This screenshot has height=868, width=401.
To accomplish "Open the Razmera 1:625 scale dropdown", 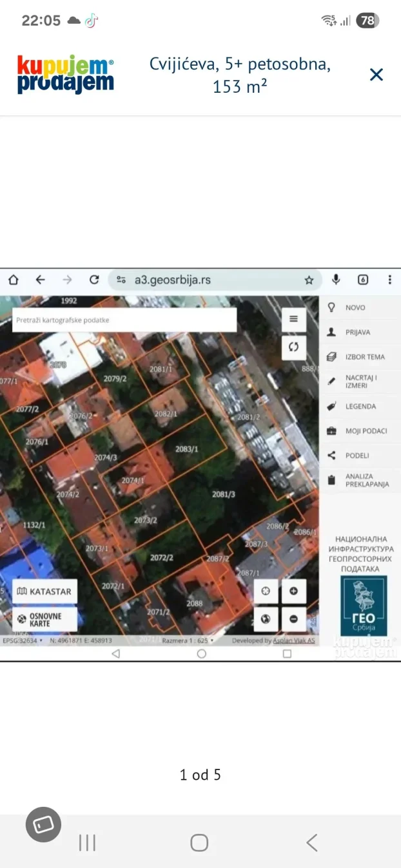I will (x=188, y=641).
